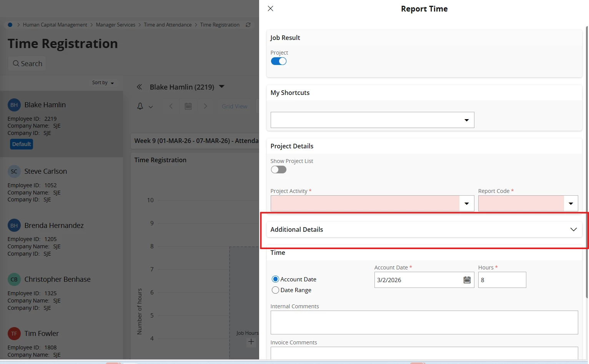The height and width of the screenshot is (364, 589).
Task: Open the Project Activity dropdown
Action: click(466, 203)
